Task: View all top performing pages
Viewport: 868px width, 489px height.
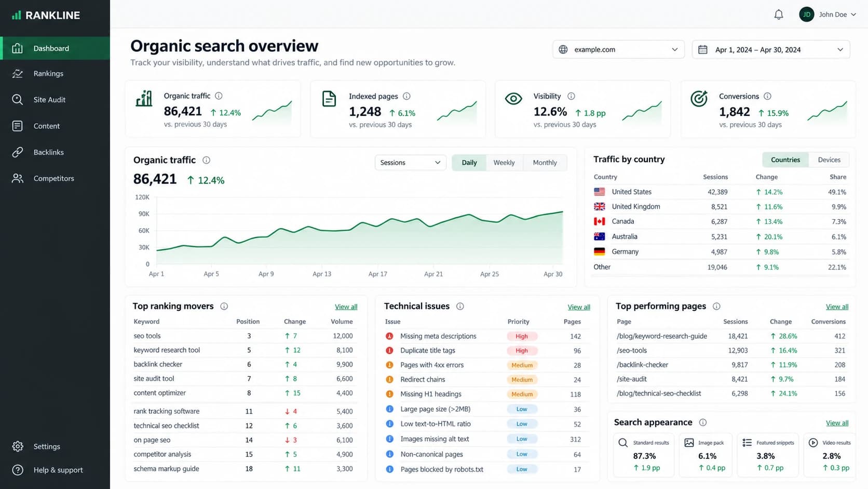Action: coord(837,307)
